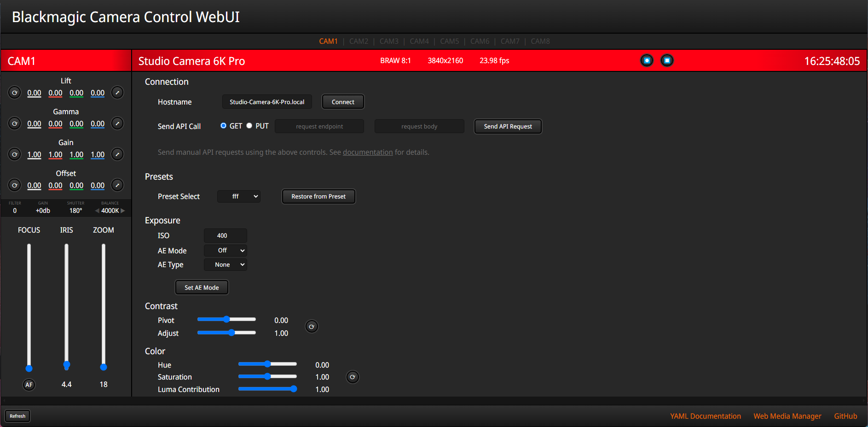Open the AE Type dropdown

[226, 264]
